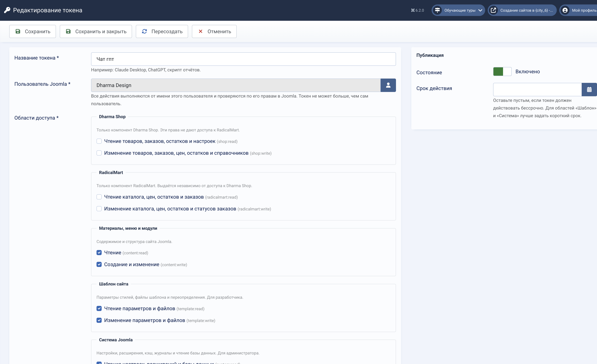Click the Срок действия date input
The height and width of the screenshot is (364, 597).
537,90
